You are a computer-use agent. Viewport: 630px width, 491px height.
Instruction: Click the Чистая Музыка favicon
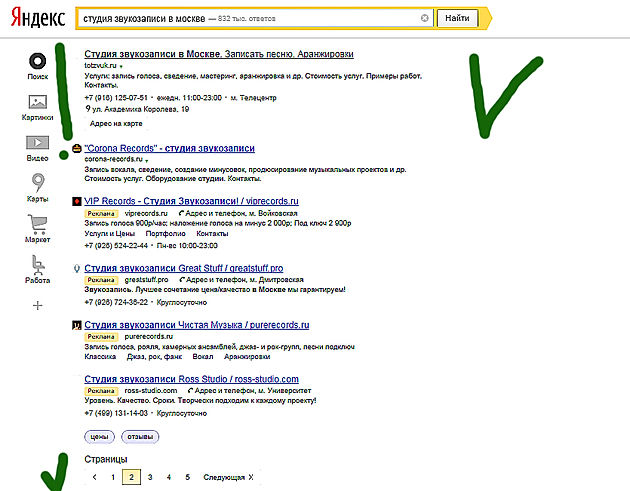pyautogui.click(x=77, y=325)
